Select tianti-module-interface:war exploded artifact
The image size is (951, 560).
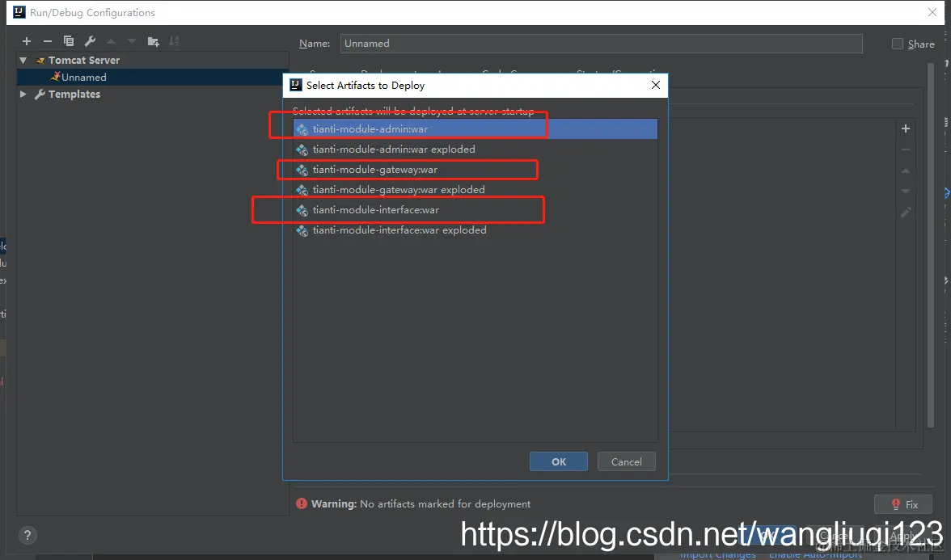click(475, 230)
